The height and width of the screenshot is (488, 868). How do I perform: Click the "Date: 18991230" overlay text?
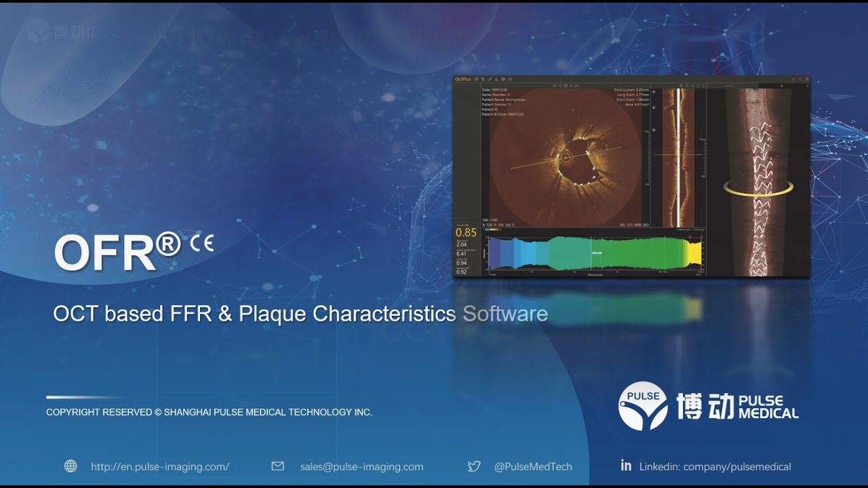[494, 89]
